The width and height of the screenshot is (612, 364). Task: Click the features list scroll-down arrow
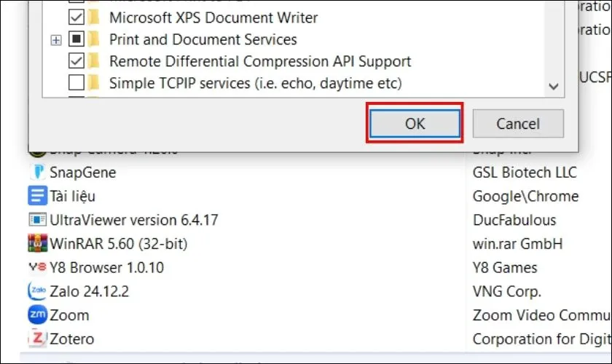553,86
